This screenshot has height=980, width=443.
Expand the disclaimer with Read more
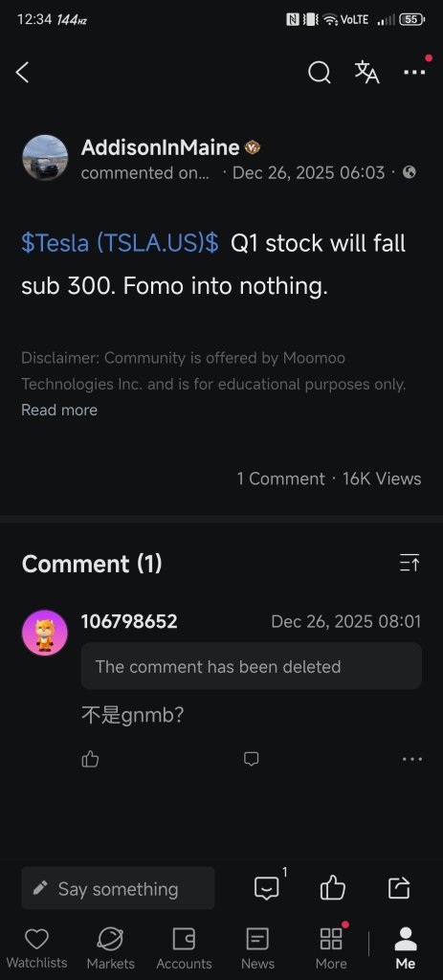pyautogui.click(x=59, y=410)
